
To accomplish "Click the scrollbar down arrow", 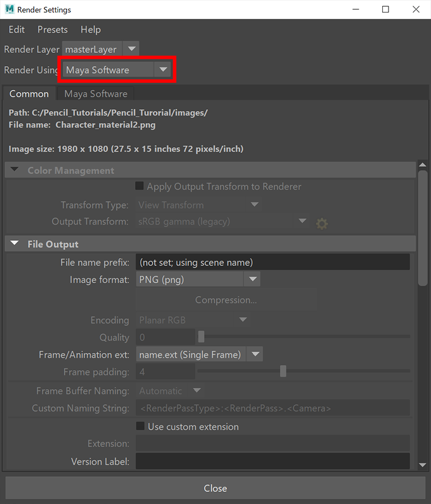I will pos(422,464).
